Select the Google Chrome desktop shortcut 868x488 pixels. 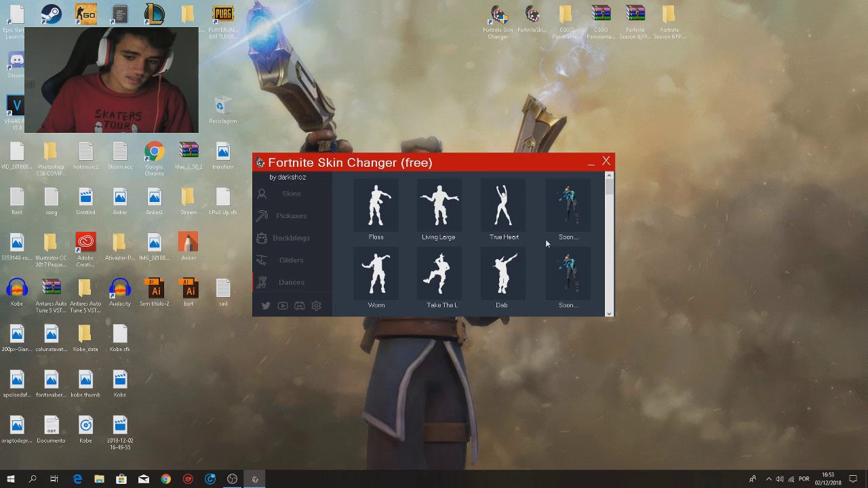[154, 159]
